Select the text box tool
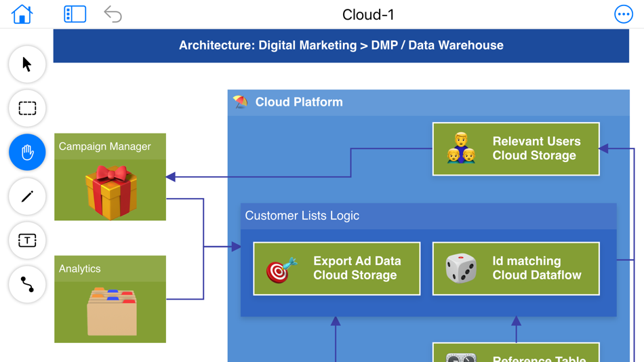The image size is (644, 362). coord(27,241)
